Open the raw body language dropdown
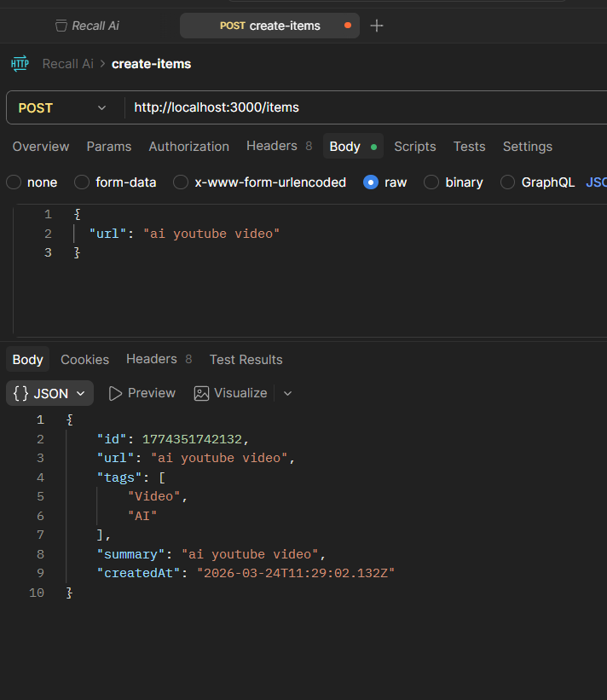 [596, 182]
